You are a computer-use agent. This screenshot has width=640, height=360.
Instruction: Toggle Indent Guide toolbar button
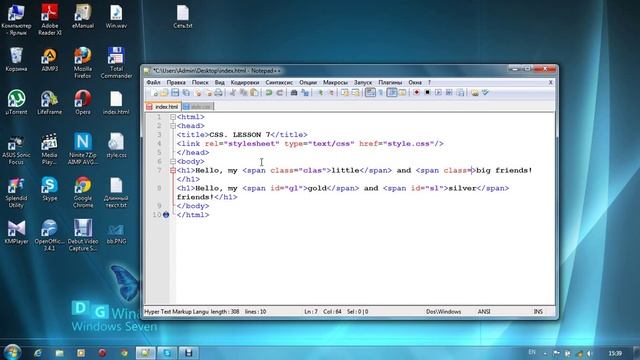(392, 93)
